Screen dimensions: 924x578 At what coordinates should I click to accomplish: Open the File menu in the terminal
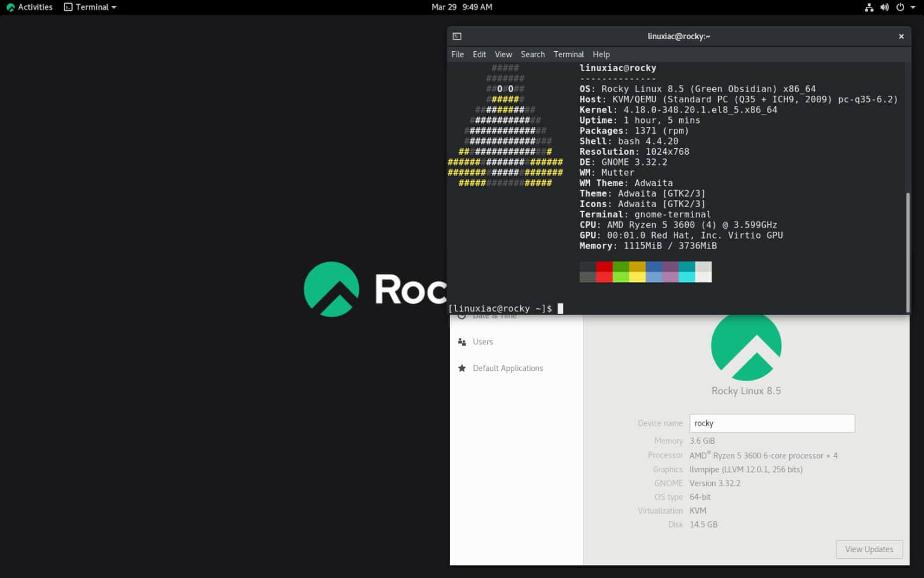coord(457,54)
